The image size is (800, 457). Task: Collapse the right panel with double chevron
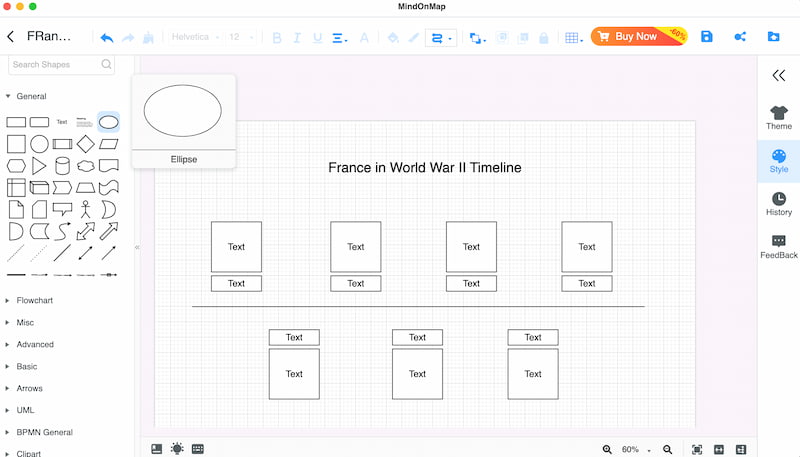(x=779, y=75)
